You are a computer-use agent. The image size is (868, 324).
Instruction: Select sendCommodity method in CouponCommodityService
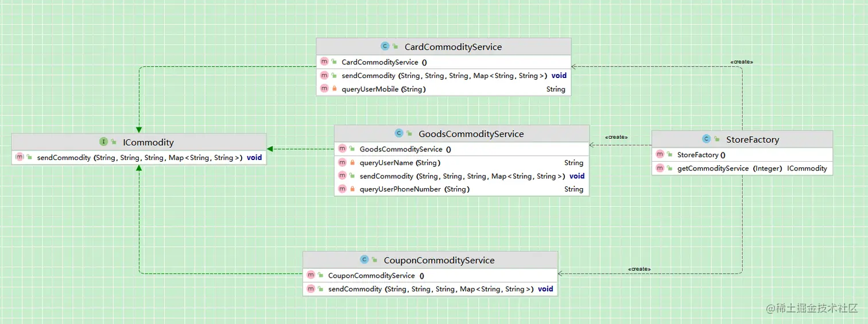430,289
